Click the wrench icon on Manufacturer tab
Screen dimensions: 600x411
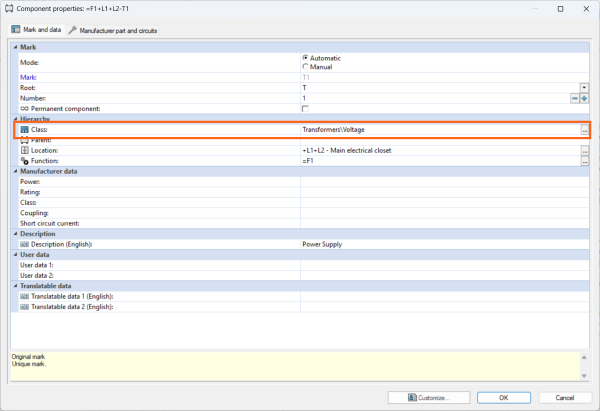click(72, 30)
